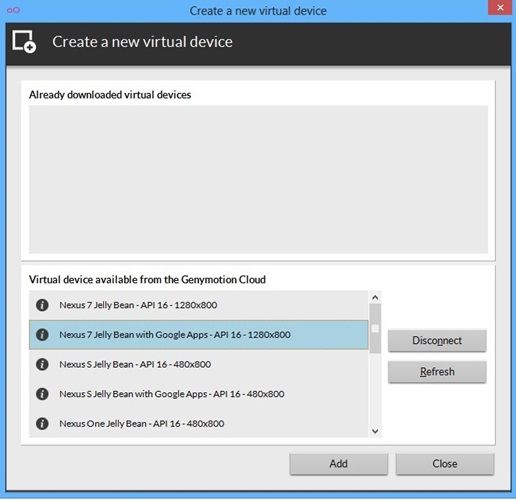Image resolution: width=516 pixels, height=500 pixels.
Task: View info icon for Nexus S with Google Apps
Action: [x=42, y=394]
